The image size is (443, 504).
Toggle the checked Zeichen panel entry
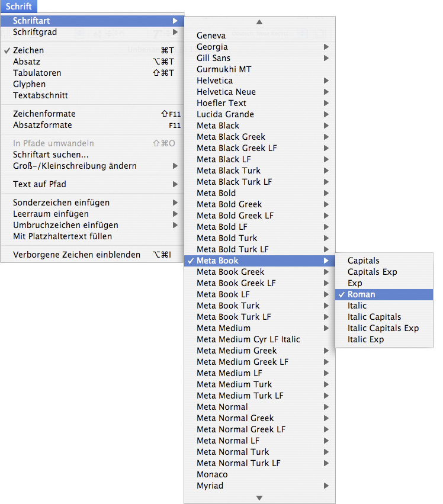tap(92, 50)
